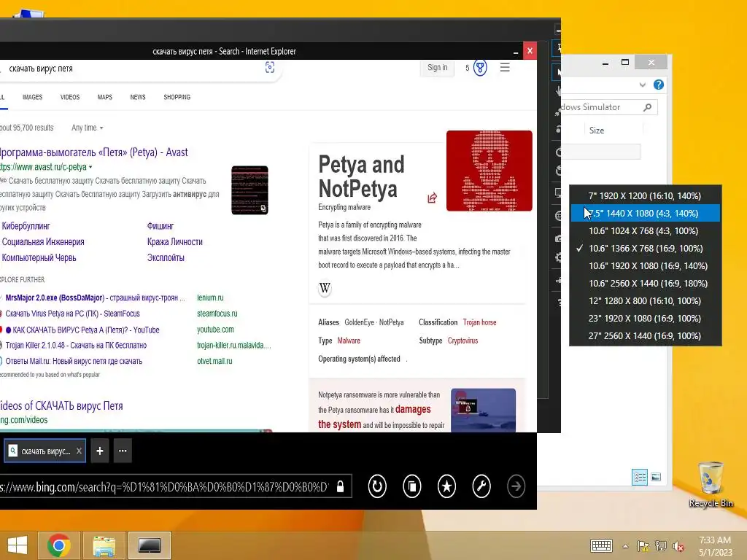Click the Bing search query input field

point(133,69)
